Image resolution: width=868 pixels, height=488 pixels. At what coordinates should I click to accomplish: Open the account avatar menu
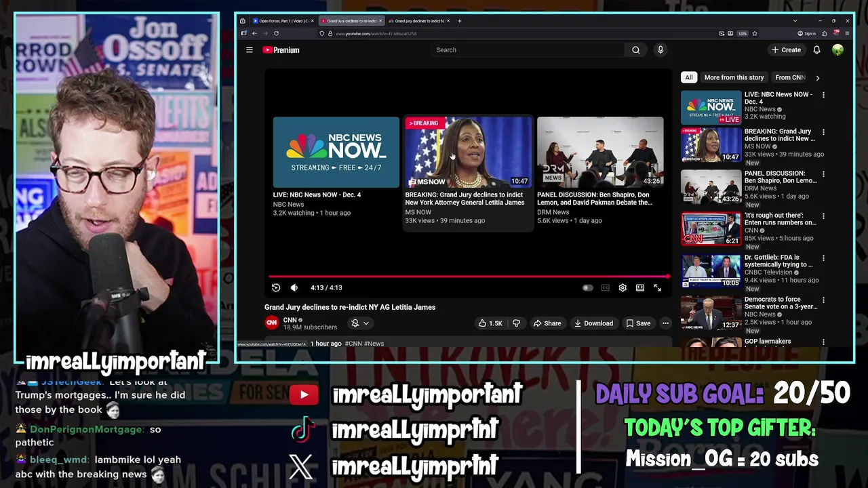(x=837, y=50)
